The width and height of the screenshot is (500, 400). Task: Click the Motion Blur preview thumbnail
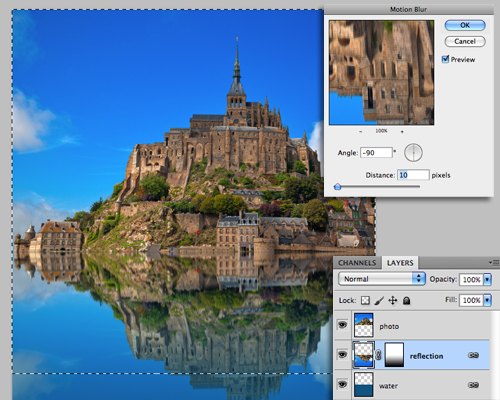pos(381,73)
